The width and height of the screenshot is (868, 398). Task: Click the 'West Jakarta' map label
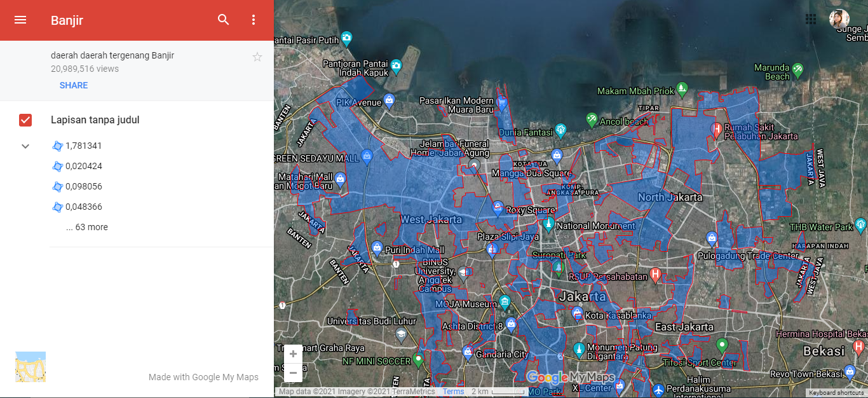tap(431, 219)
